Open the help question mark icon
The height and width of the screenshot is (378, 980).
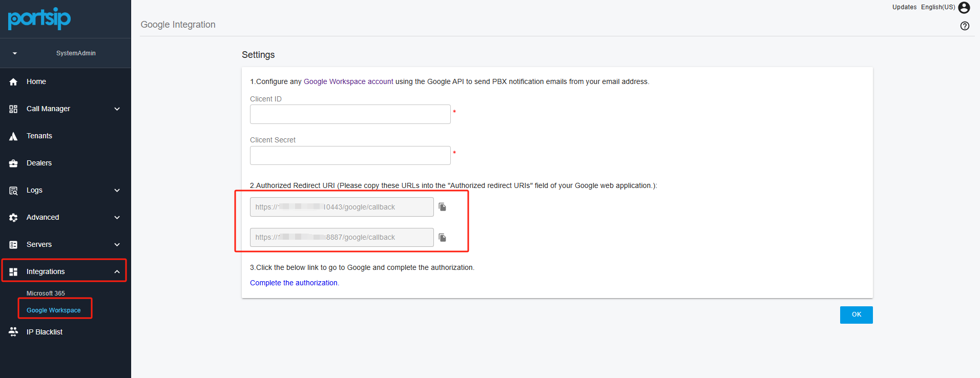965,26
